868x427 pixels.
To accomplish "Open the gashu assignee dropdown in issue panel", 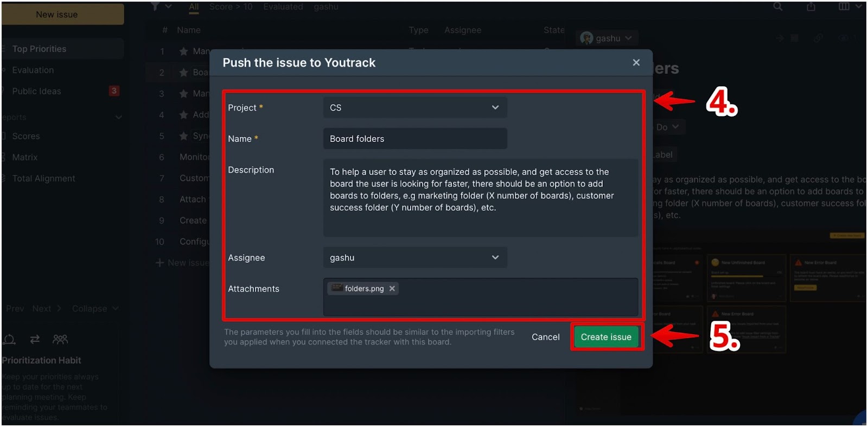I will tap(607, 38).
